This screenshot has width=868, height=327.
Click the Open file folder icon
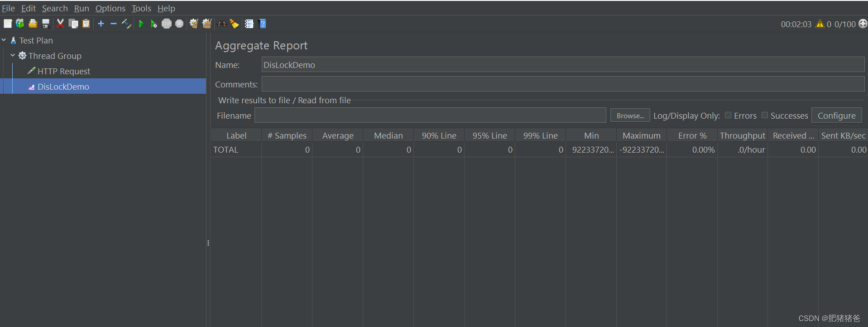(x=33, y=24)
